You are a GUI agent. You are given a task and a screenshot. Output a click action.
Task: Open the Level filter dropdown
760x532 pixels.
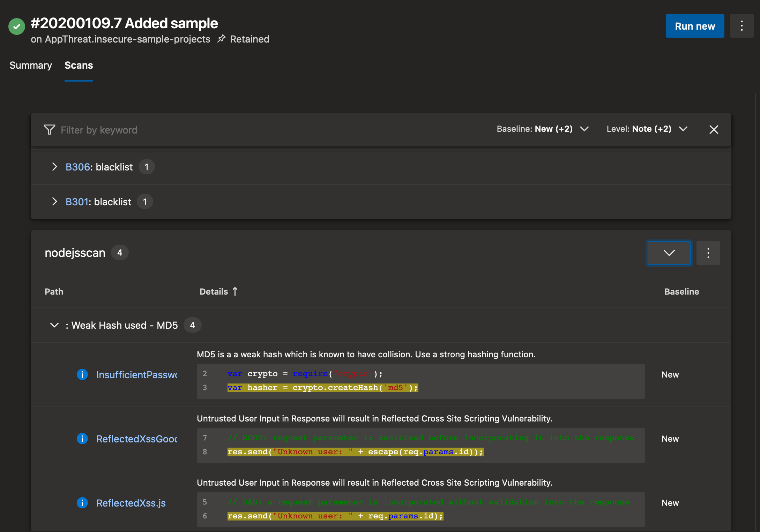point(647,129)
